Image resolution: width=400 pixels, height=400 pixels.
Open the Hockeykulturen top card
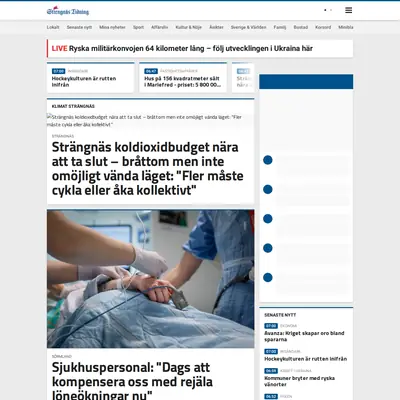91,77
